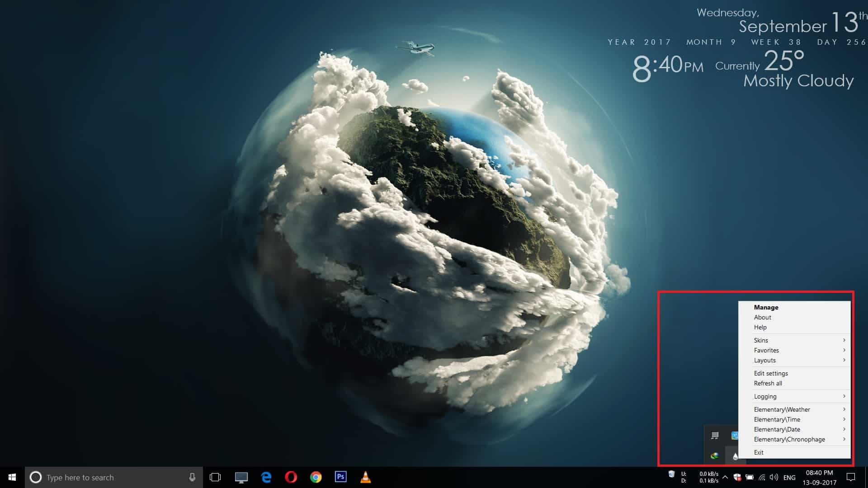868x488 pixels.
Task: Open Photoshop from taskbar
Action: [x=341, y=477]
